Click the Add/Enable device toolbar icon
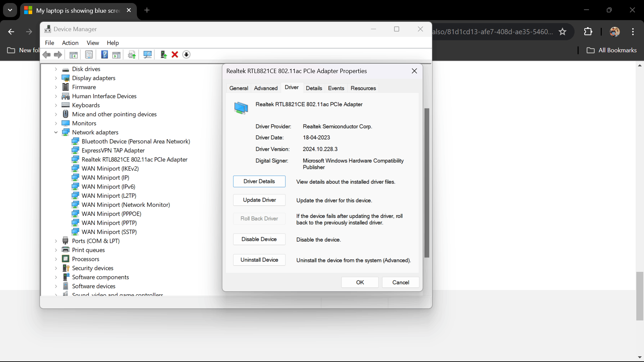This screenshot has width=644, height=362. 163,55
